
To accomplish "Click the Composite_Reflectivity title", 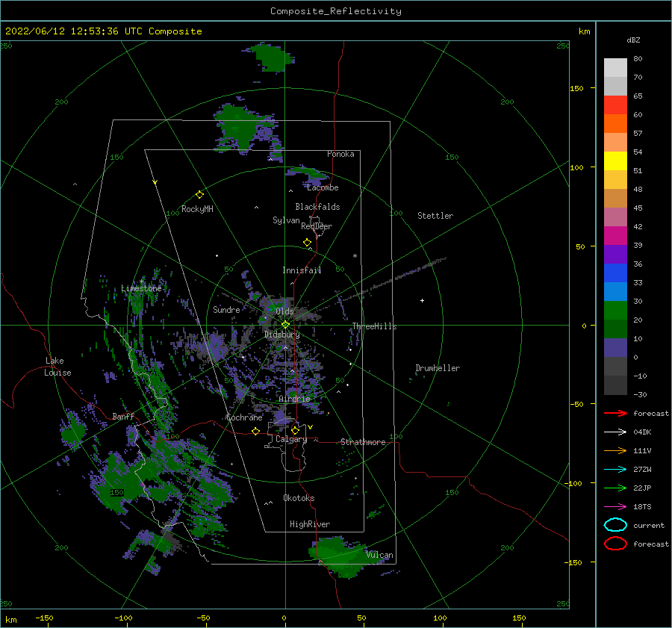I will [x=336, y=11].
